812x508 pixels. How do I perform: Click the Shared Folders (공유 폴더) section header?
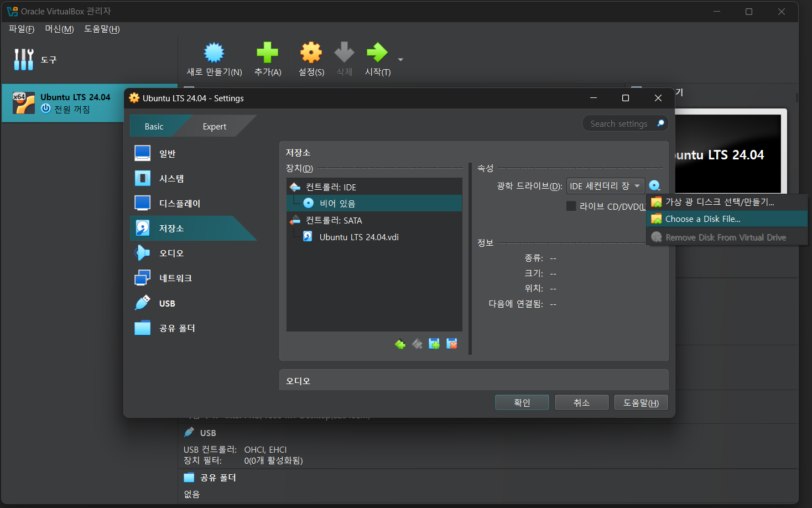tap(218, 477)
